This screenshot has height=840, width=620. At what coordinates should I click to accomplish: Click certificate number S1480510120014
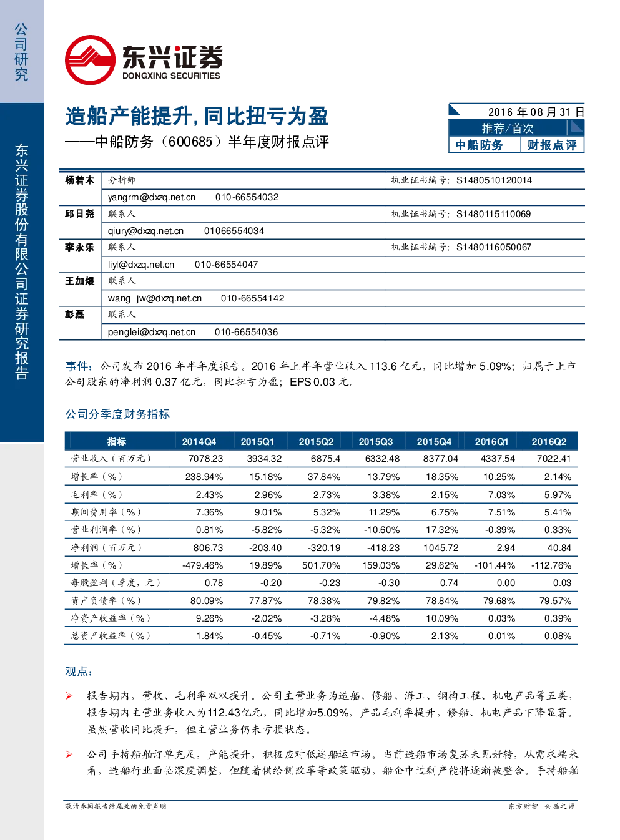coord(494,180)
